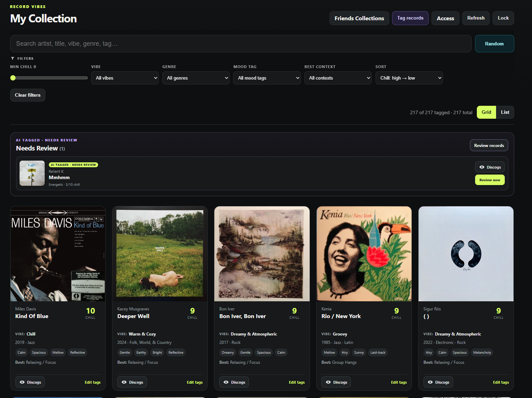The width and height of the screenshot is (532, 398).
Task: Click the Melancholy tag on Sigur Rós card
Action: pyautogui.click(x=482, y=353)
